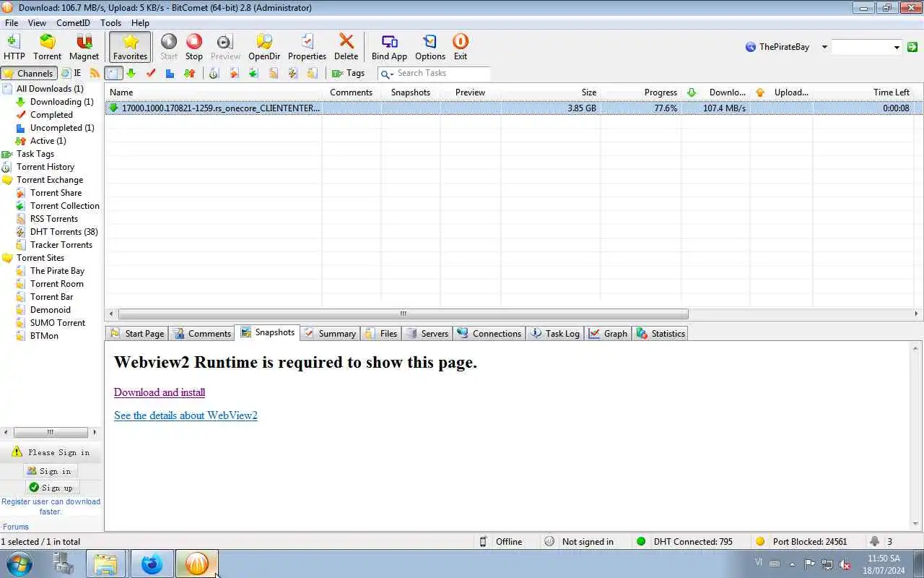Switch to the Task Log tab
This screenshot has width=924, height=578.
(x=555, y=333)
